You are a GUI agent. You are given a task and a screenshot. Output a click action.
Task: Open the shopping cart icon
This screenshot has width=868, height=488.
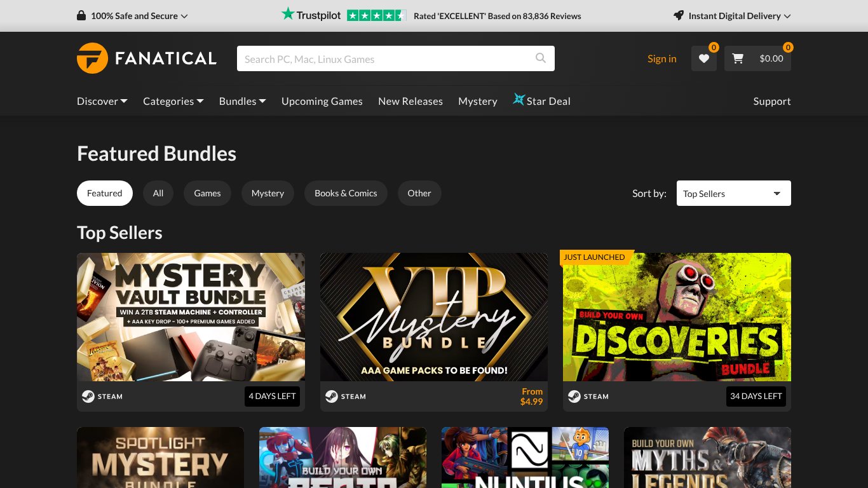coord(738,58)
